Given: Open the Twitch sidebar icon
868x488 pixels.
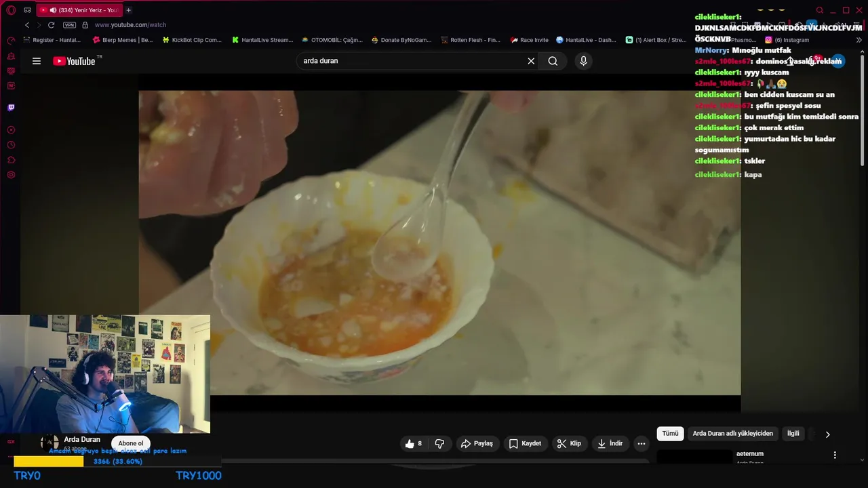Looking at the screenshot, I should pyautogui.click(x=11, y=108).
